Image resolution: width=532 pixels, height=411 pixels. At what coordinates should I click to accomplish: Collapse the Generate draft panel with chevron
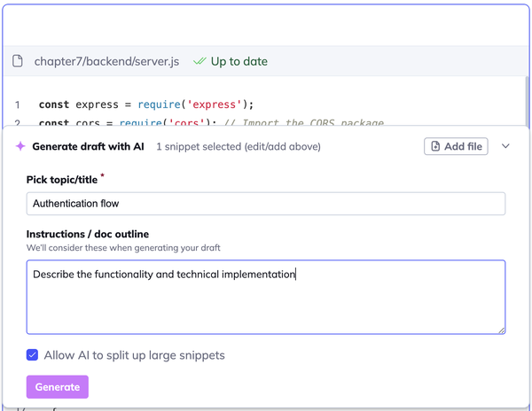tap(506, 146)
